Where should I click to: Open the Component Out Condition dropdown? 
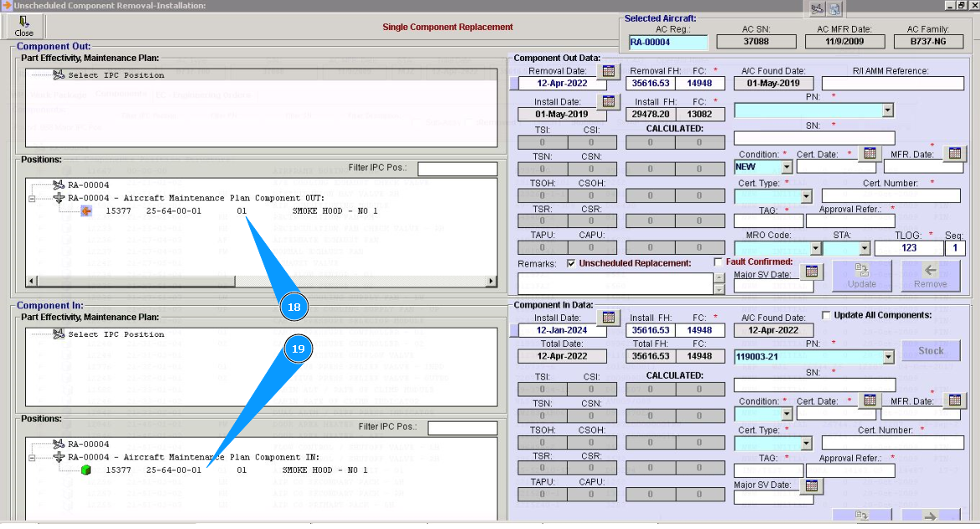click(x=787, y=167)
